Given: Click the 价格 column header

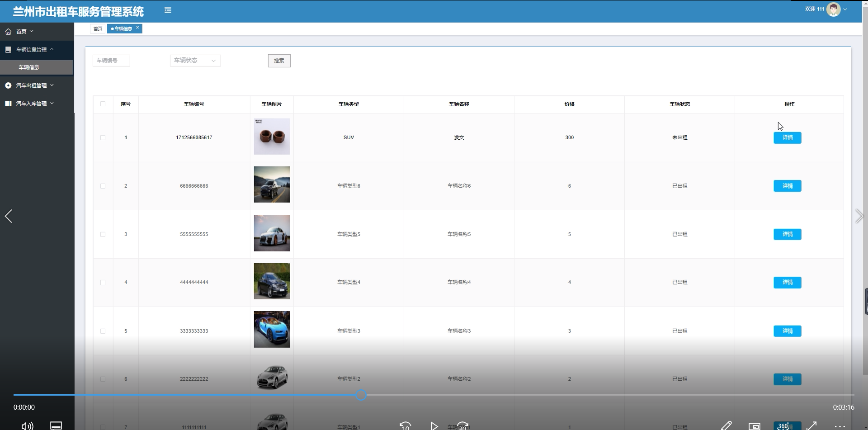Looking at the screenshot, I should point(569,104).
